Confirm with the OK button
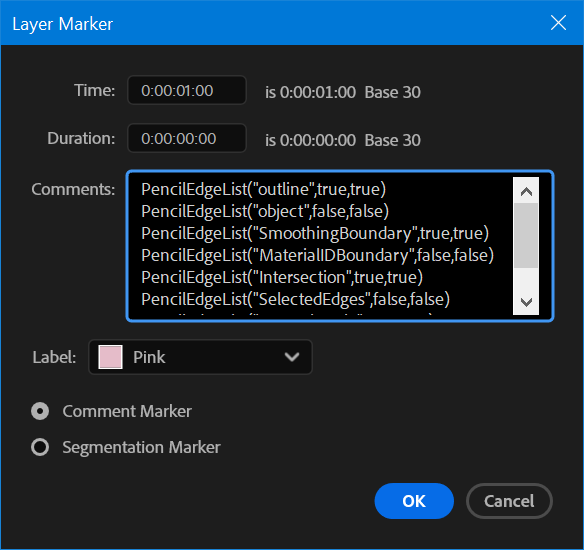 [414, 501]
